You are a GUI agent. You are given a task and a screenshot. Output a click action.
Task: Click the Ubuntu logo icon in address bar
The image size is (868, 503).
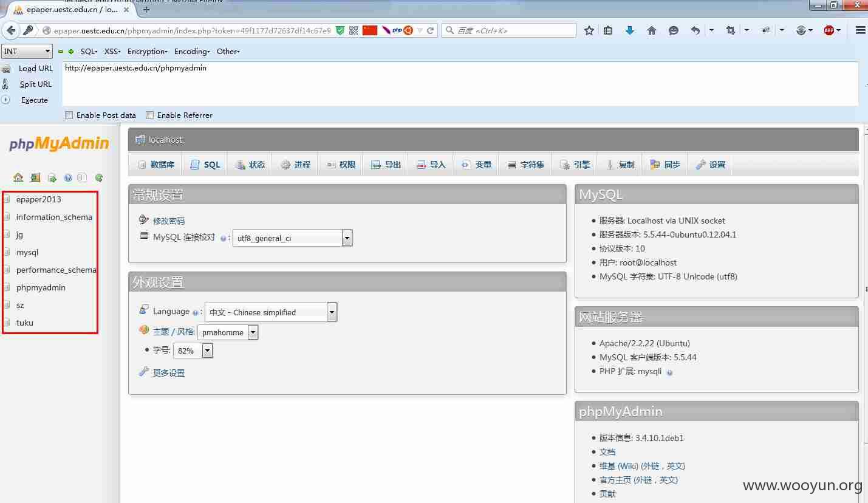pyautogui.click(x=408, y=30)
